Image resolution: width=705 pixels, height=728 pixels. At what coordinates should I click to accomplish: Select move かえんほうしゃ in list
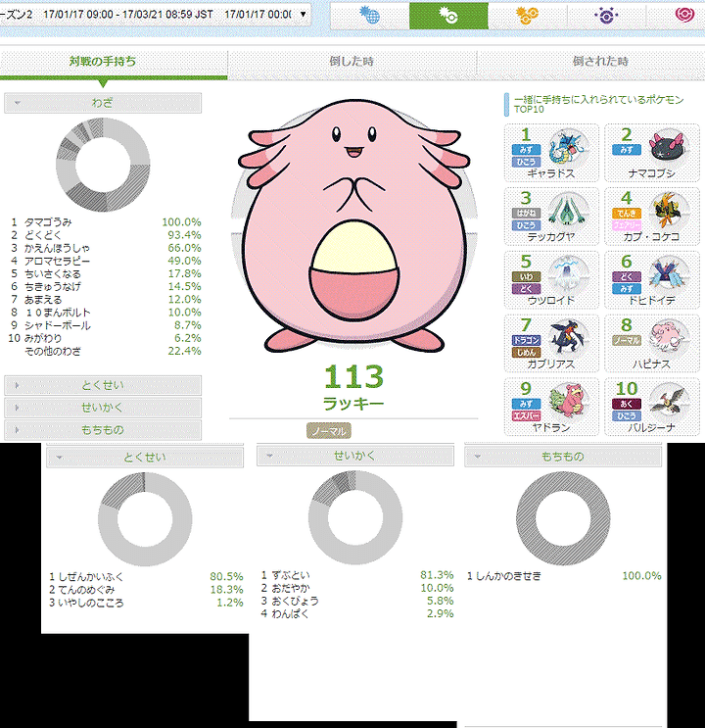pyautogui.click(x=105, y=249)
